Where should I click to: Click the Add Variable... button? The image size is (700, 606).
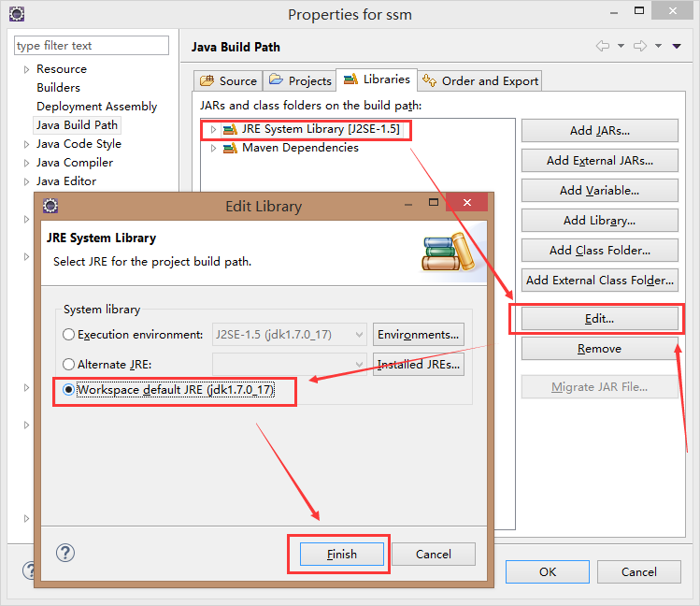(600, 190)
